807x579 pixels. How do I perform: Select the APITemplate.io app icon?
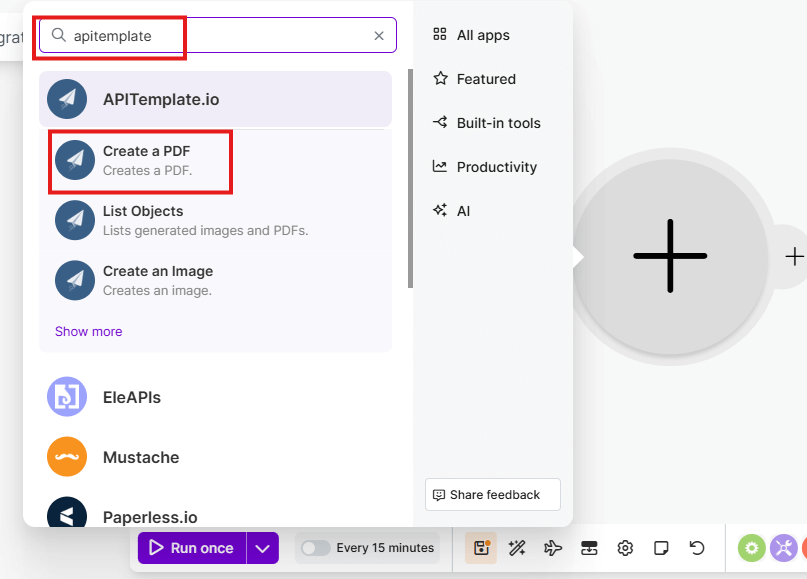(68, 100)
